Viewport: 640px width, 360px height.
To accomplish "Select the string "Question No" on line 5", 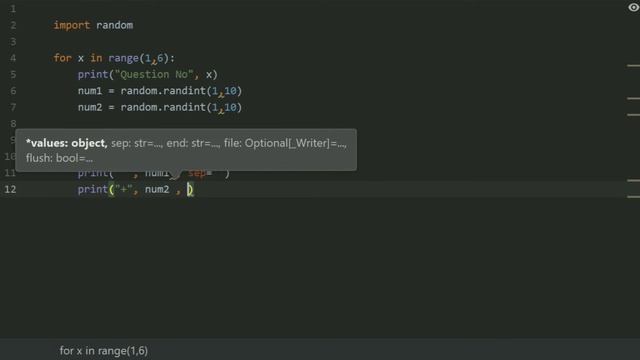I will point(153,74).
